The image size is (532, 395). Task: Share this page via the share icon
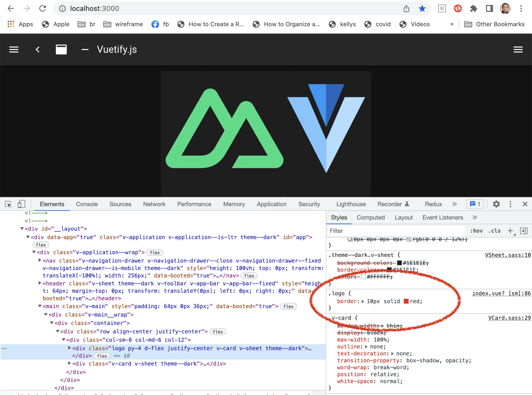406,9
